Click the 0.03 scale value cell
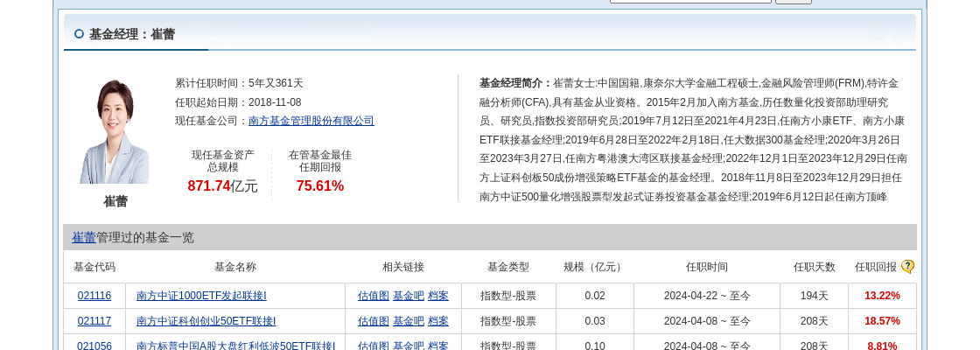 coord(595,321)
